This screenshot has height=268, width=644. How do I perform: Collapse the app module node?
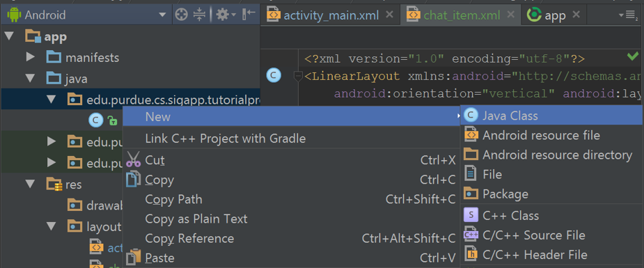[9, 37]
